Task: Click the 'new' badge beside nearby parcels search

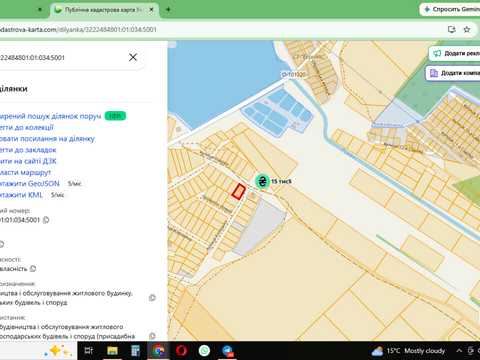Action: 115,116
